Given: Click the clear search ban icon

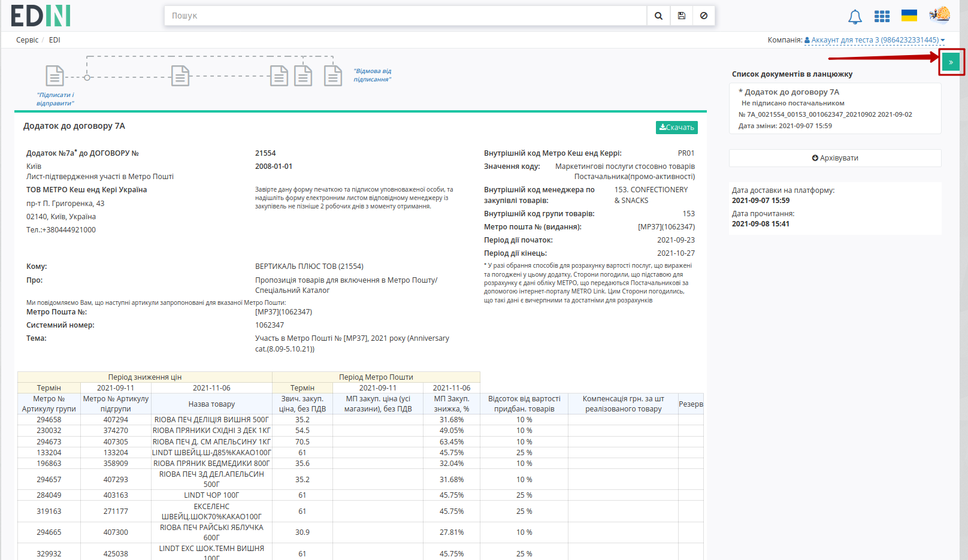Looking at the screenshot, I should click(704, 16).
